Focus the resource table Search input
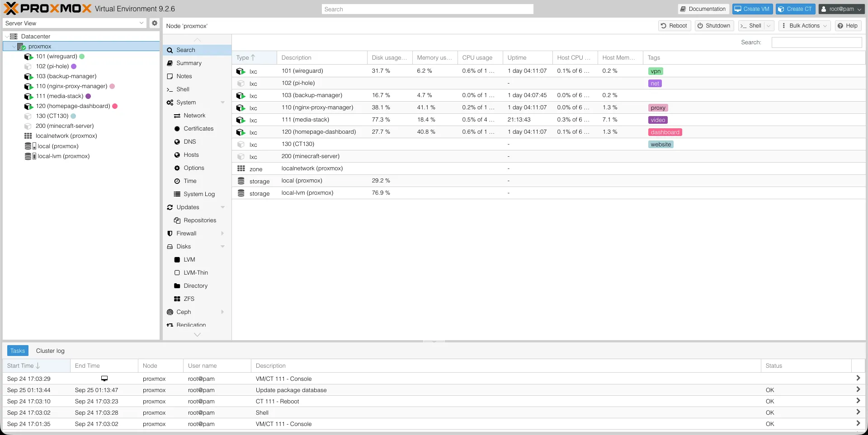 click(x=816, y=42)
